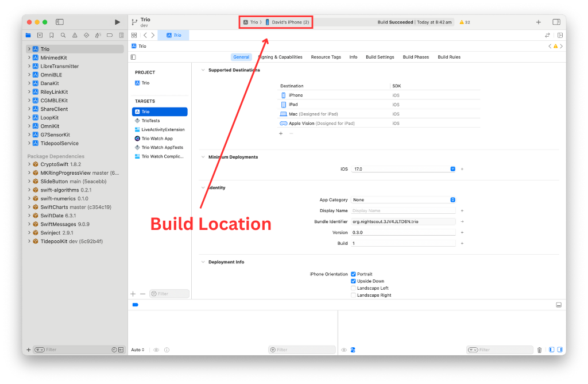Open the source control navigator
The image size is (588, 384).
tap(40, 35)
